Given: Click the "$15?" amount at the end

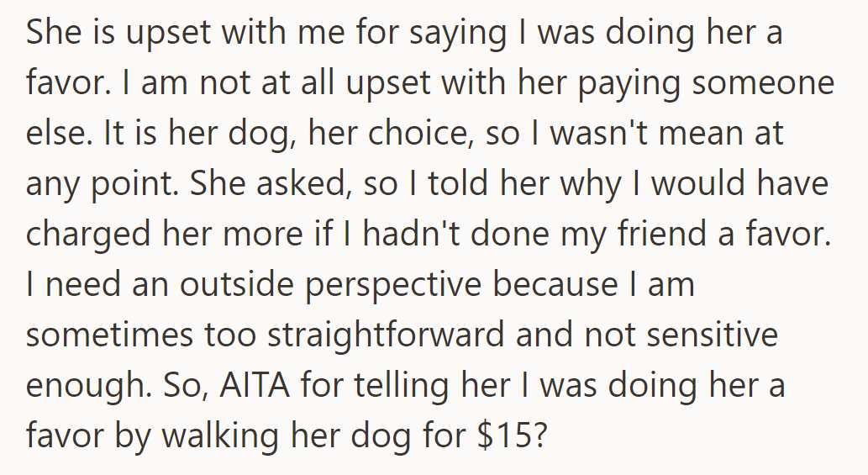Looking at the screenshot, I should coord(512,435).
